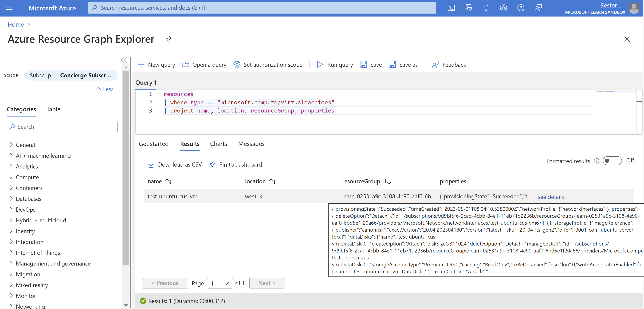The image size is (644, 309).
Task: Collapse scope options with Less
Action: 104,89
